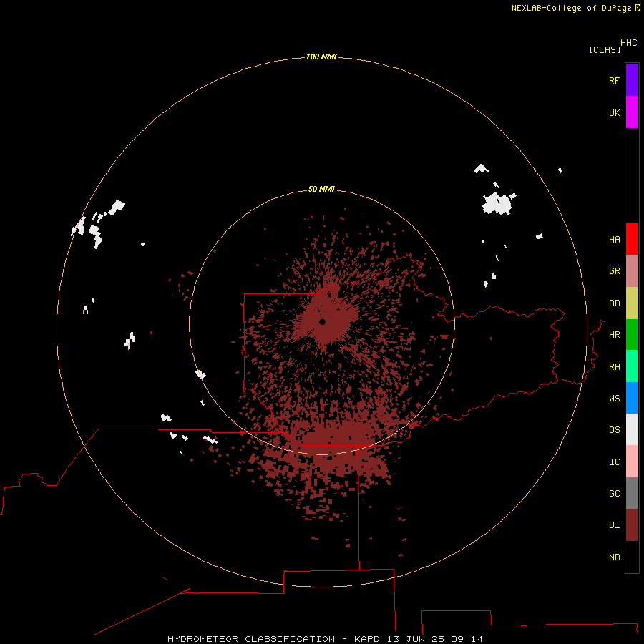
Task: Click the 'DS' legend label
Action: pyautogui.click(x=614, y=430)
